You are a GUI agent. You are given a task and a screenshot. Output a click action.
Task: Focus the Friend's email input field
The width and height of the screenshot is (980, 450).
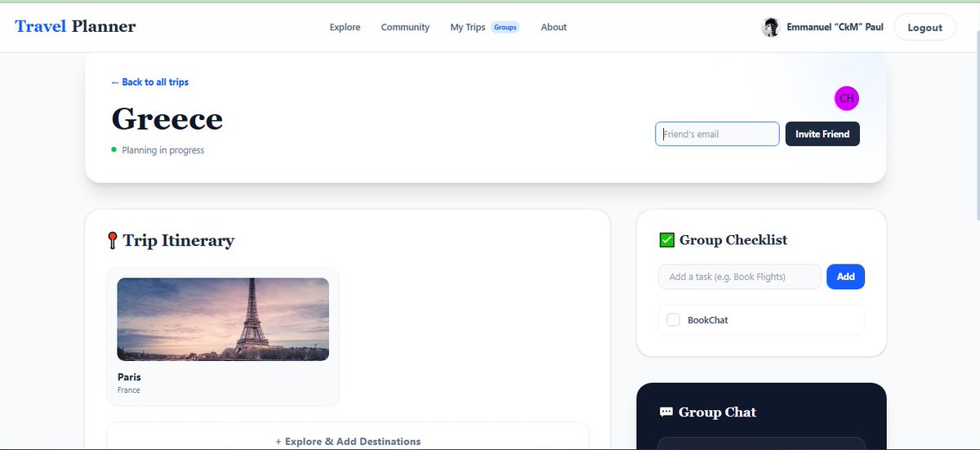tap(717, 134)
